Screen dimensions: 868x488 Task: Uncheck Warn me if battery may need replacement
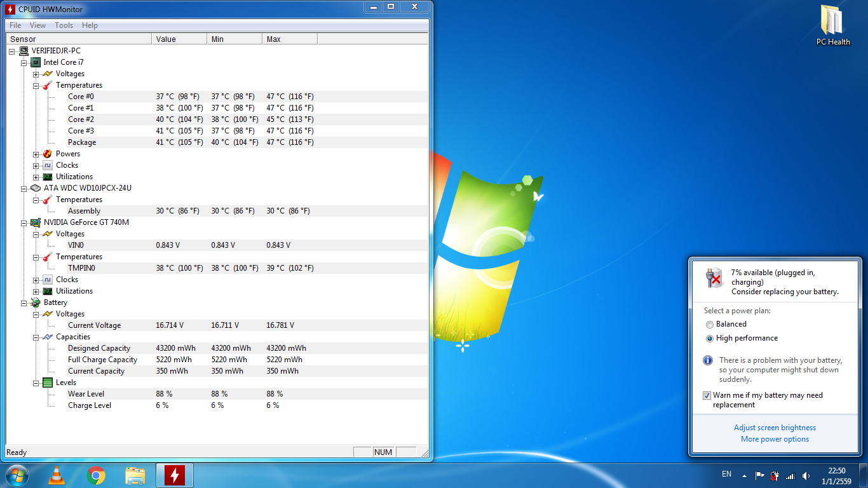tap(707, 395)
